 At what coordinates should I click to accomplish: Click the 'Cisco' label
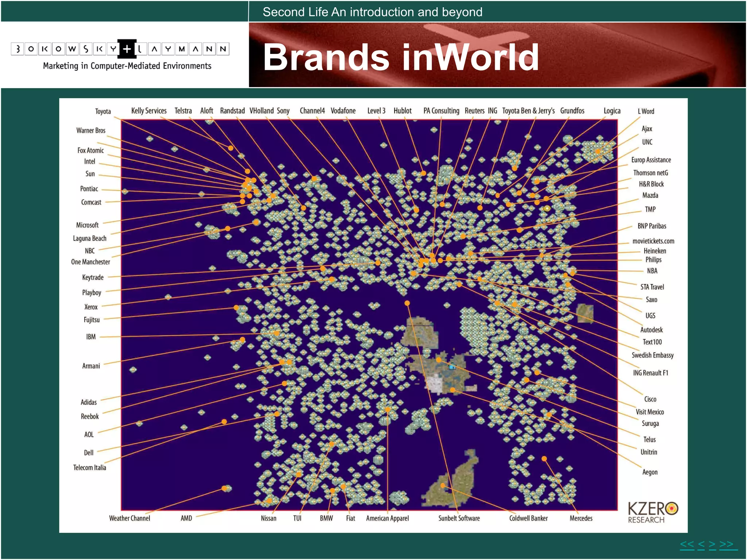[650, 399]
